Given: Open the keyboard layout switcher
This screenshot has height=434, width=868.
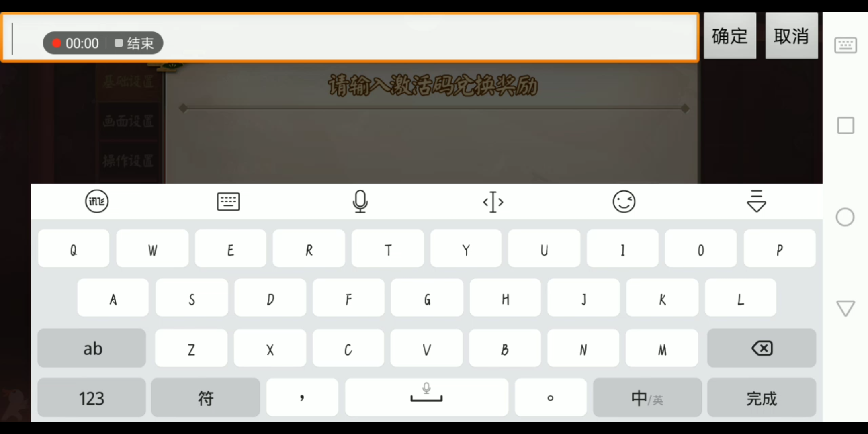Looking at the screenshot, I should coord(227,201).
